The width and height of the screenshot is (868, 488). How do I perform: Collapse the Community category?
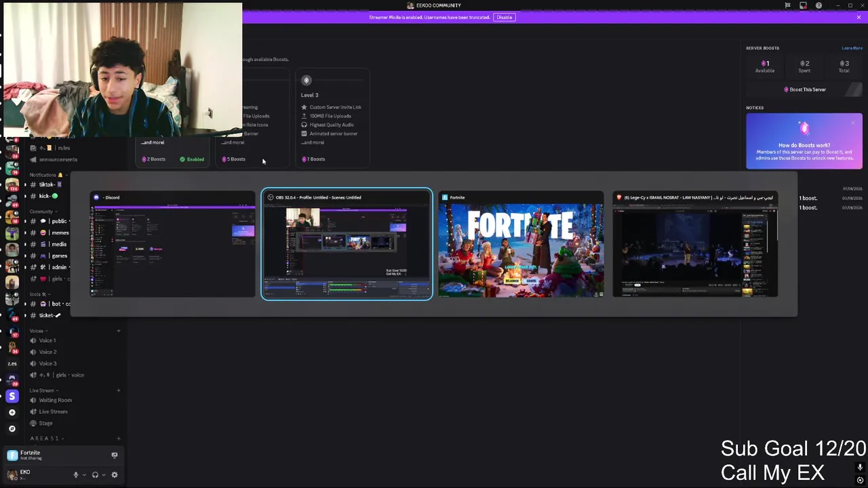tap(43, 211)
